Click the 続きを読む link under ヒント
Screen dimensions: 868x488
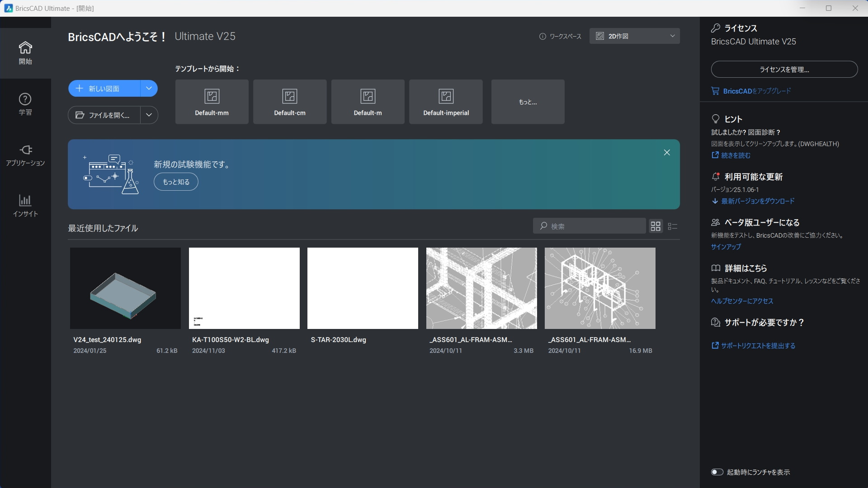tap(736, 155)
